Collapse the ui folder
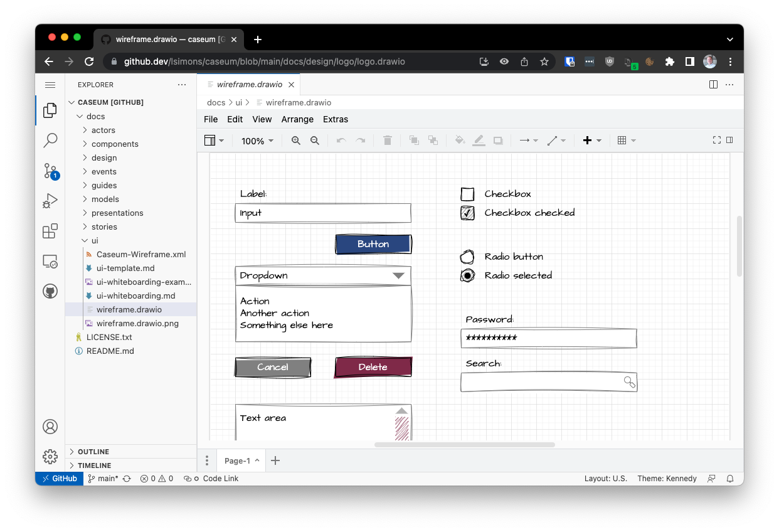This screenshot has width=779, height=532. 94,240
